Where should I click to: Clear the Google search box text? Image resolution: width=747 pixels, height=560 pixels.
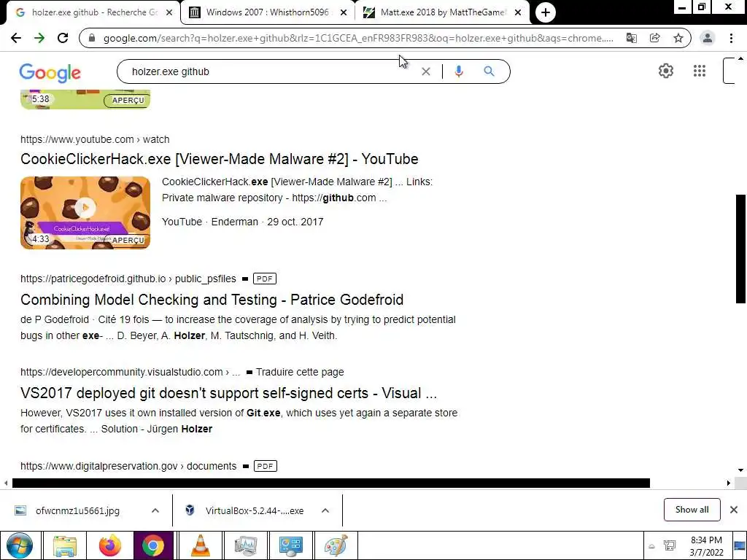pyautogui.click(x=426, y=71)
